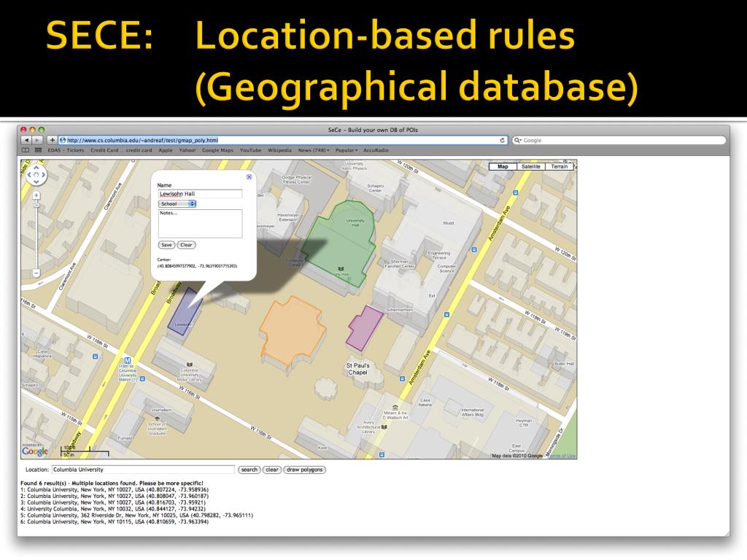Click the Uris Hall library icon
This screenshot has width=747, height=560.
341,270
